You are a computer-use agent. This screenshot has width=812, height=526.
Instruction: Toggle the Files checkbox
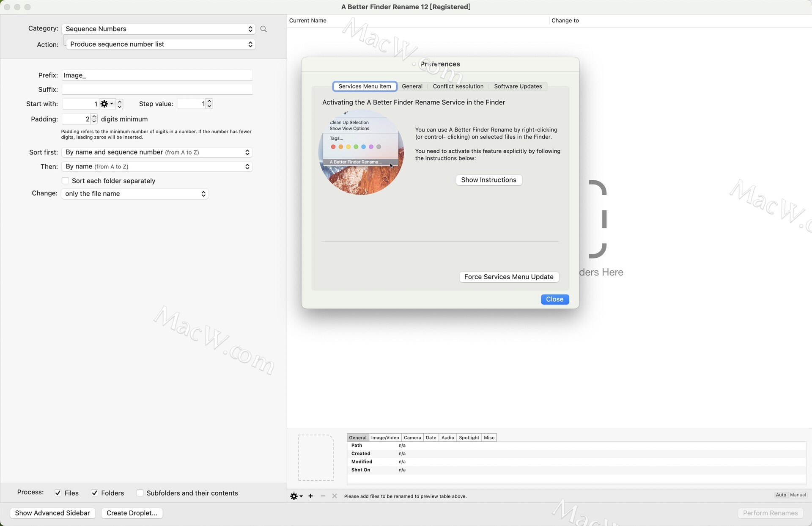coord(58,493)
